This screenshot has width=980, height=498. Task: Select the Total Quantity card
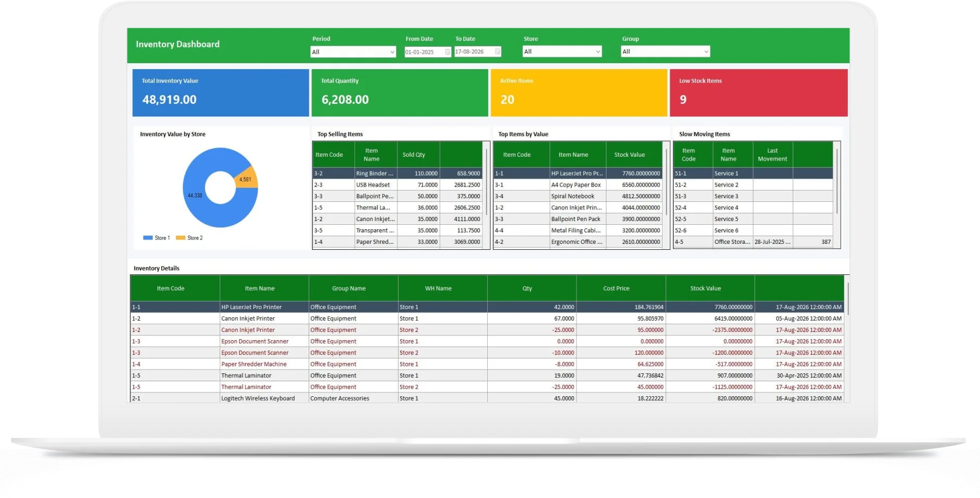400,93
